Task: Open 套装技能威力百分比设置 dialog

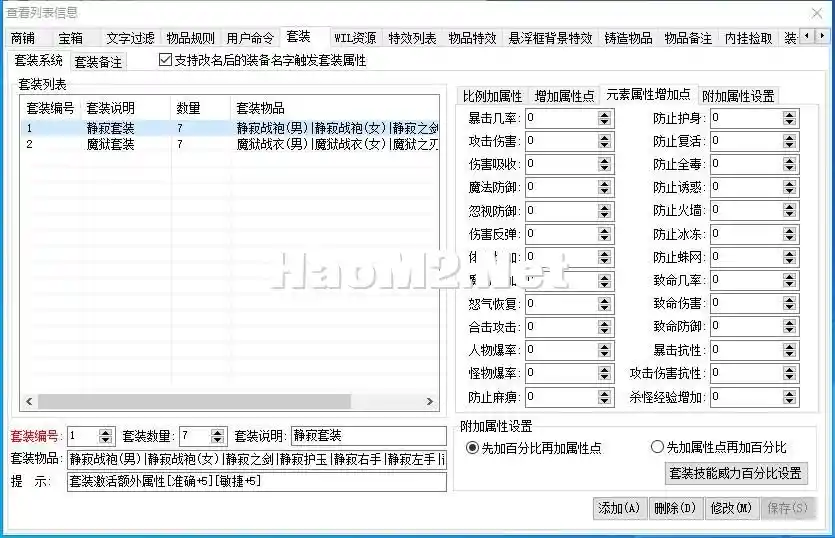Action: coord(736,473)
